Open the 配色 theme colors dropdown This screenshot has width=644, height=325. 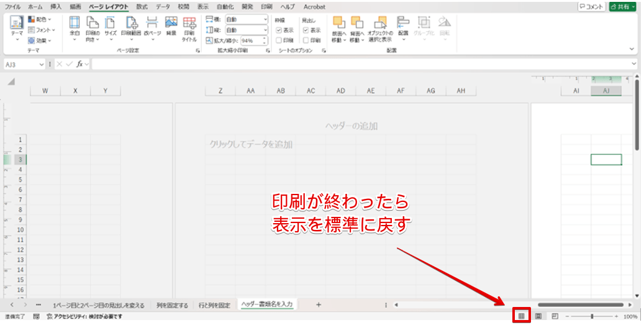click(39, 19)
